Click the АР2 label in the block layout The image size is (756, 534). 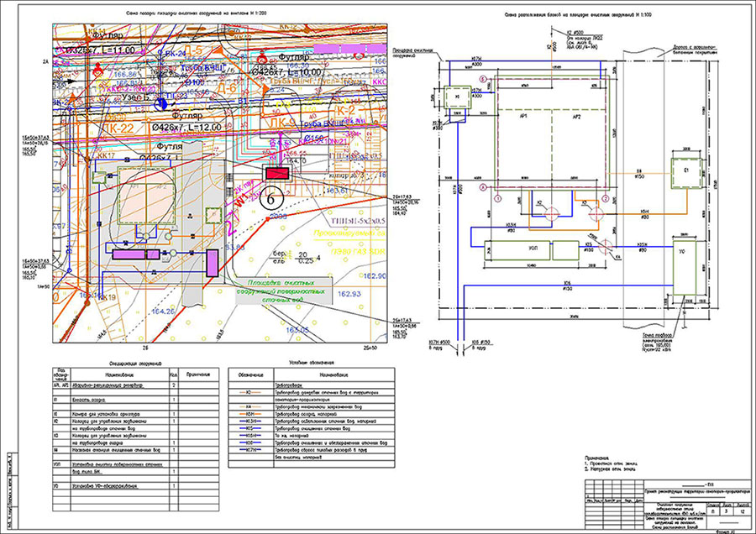577,116
